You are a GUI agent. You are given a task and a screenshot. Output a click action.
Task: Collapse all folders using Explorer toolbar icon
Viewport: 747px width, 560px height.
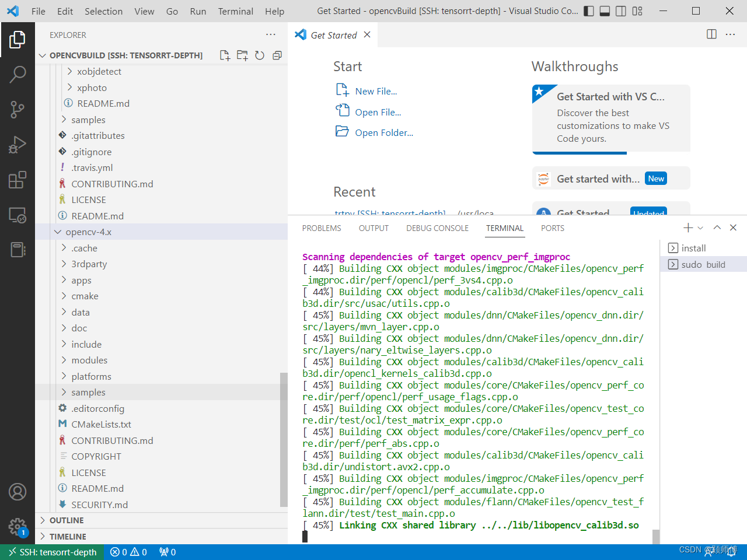(277, 55)
